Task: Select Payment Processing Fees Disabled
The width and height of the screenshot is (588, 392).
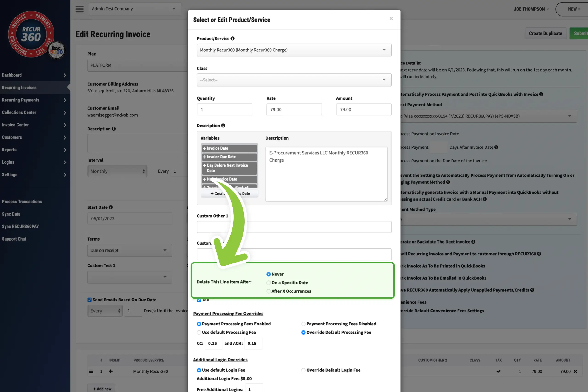Action: (303, 324)
